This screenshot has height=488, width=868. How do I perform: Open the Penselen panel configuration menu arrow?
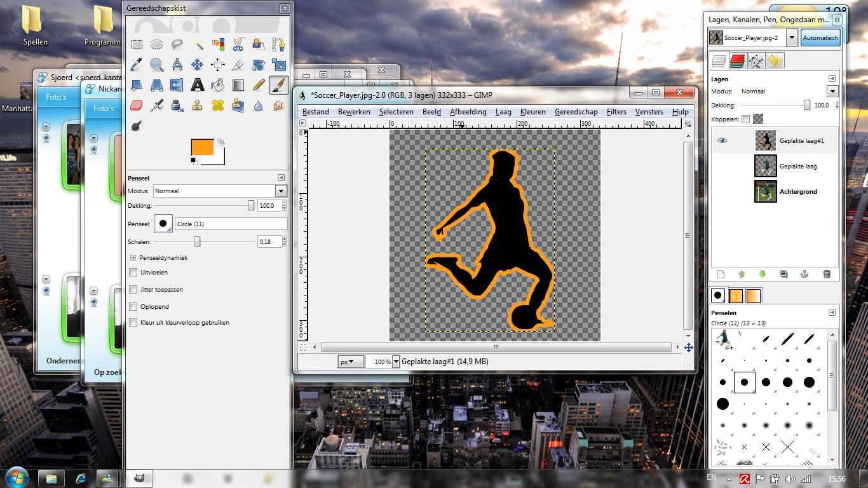coord(832,313)
